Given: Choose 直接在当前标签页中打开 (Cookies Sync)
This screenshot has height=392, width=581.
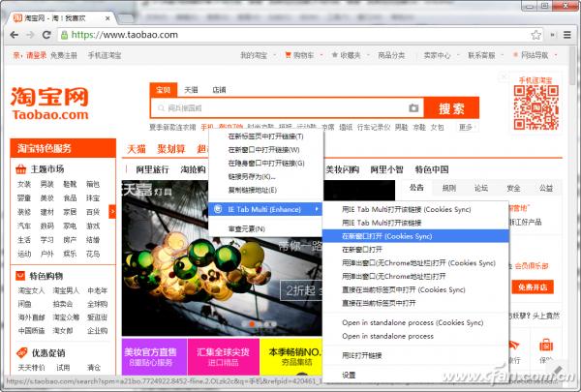Looking at the screenshot, I should (415, 289).
